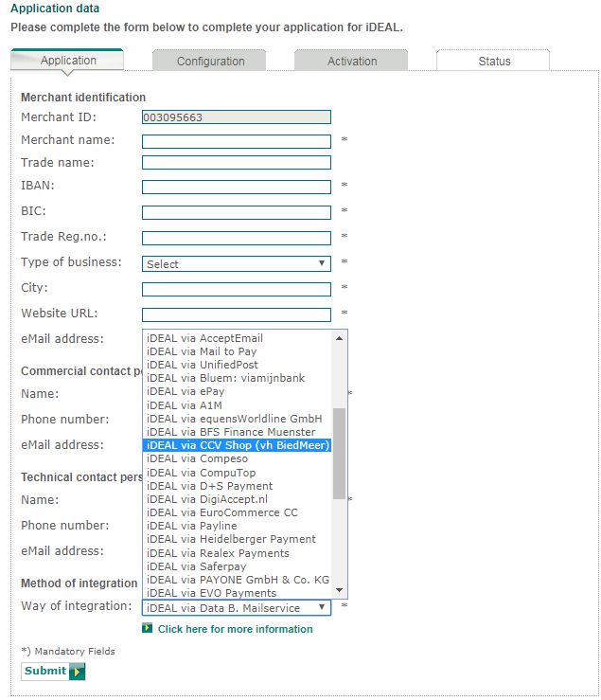
Task: Select iDEAL via Heidelberger Payment
Action: tap(237, 539)
